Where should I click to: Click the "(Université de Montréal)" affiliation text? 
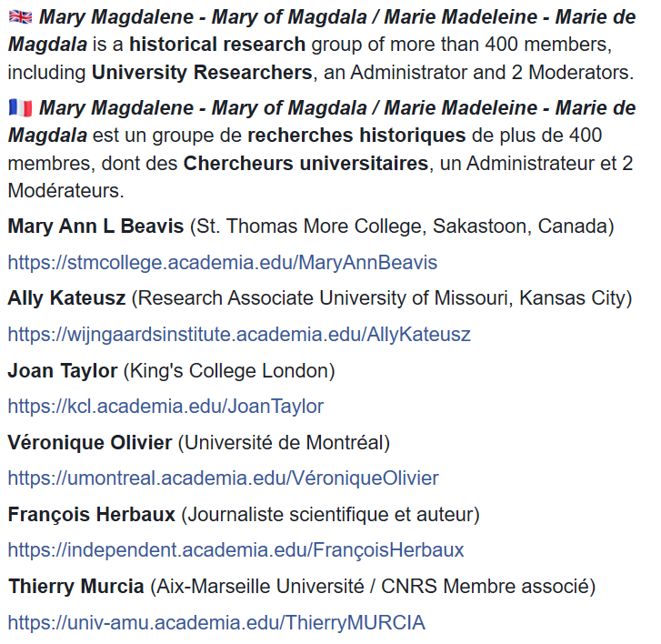(x=284, y=443)
